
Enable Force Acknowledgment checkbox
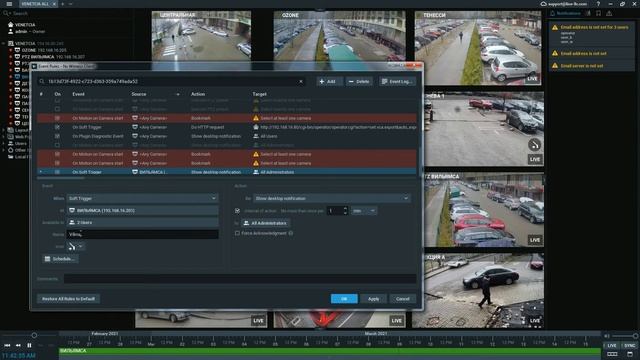point(237,233)
